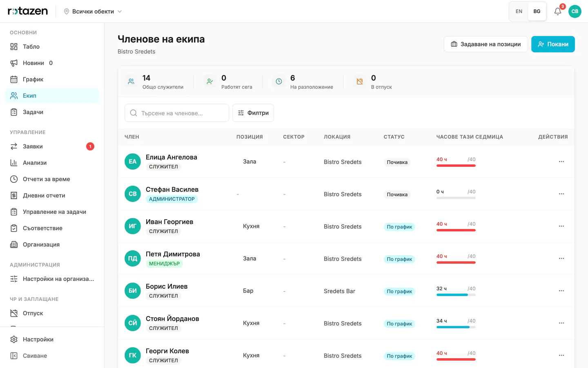Image resolution: width=588 pixels, height=368 pixels.
Task: Open Новини megaphone icon in sidebar
Action: 14,63
